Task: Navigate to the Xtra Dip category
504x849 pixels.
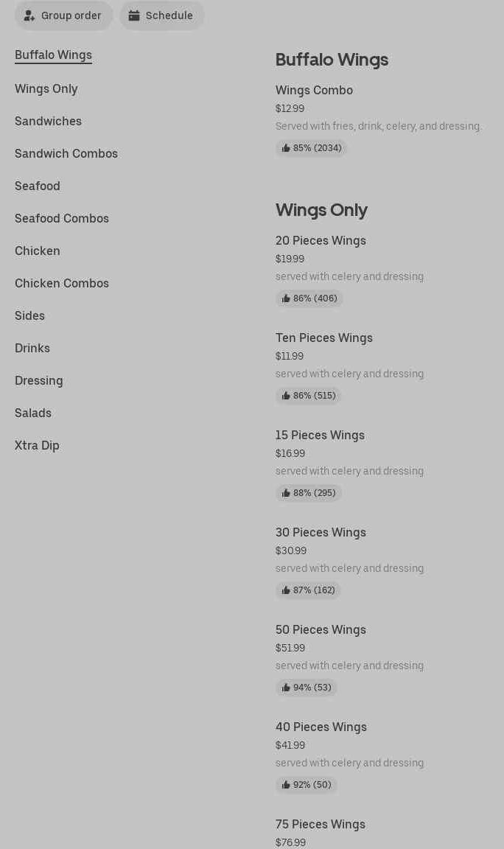Action: coord(37,445)
